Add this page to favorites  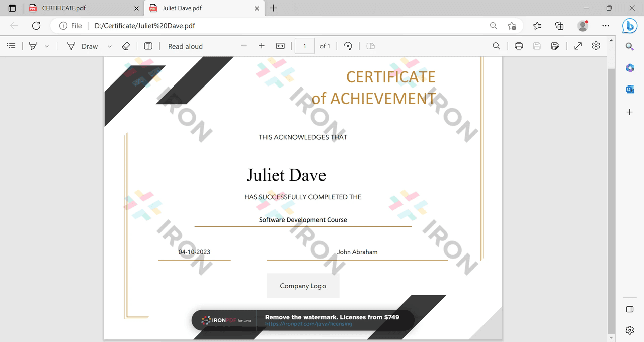tap(512, 26)
